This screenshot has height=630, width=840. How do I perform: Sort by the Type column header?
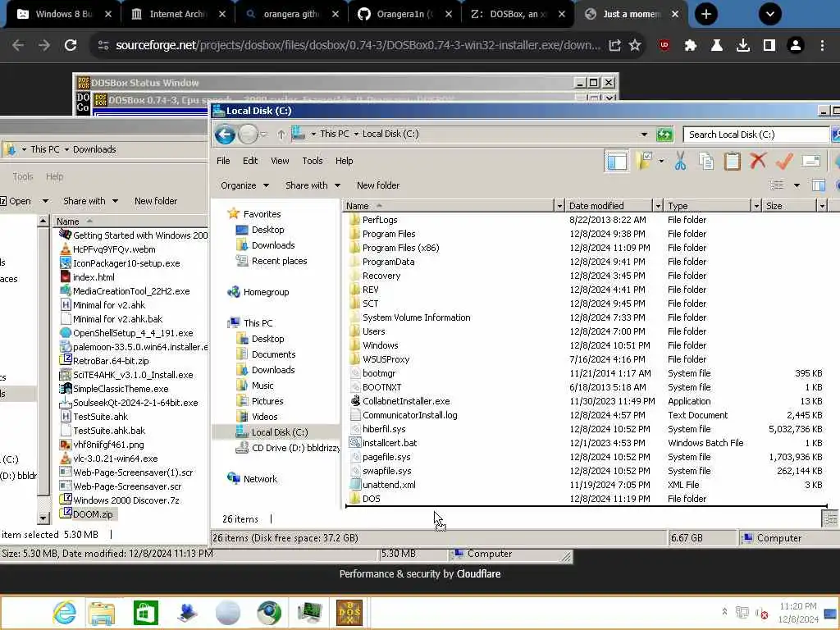(707, 206)
